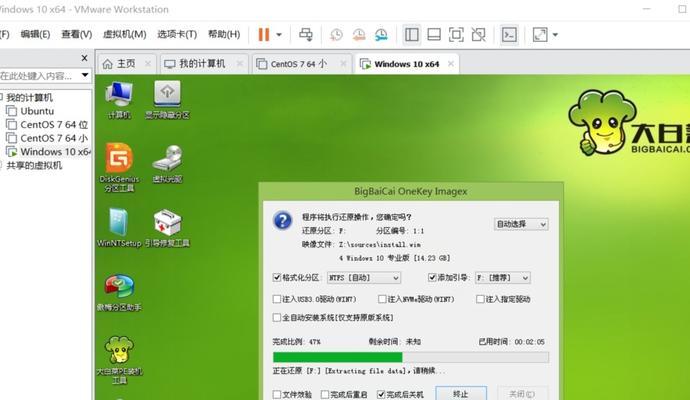Select Windows 10 x64 in library tree
This screenshot has width=690, height=400.
[x=55, y=152]
